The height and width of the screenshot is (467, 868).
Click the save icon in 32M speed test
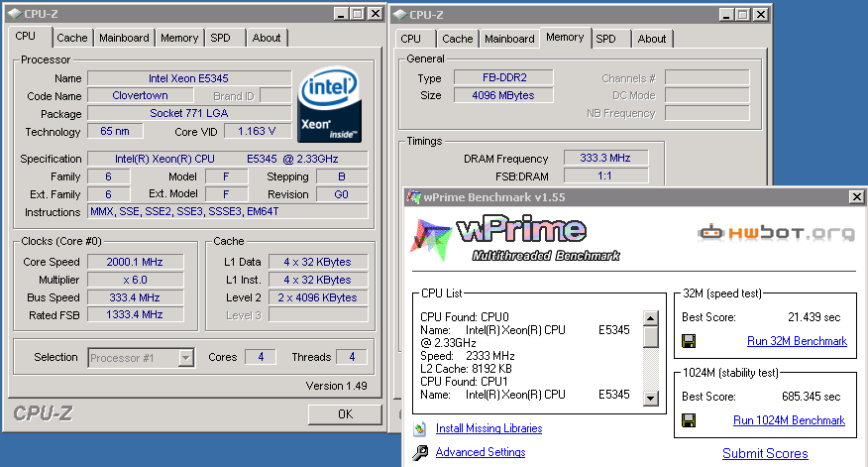(x=689, y=341)
